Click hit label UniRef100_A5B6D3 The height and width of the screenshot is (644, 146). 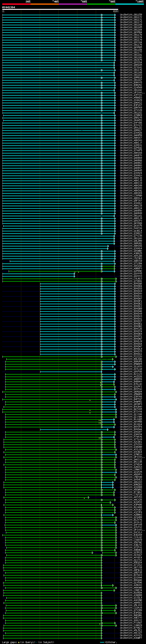click(x=131, y=98)
